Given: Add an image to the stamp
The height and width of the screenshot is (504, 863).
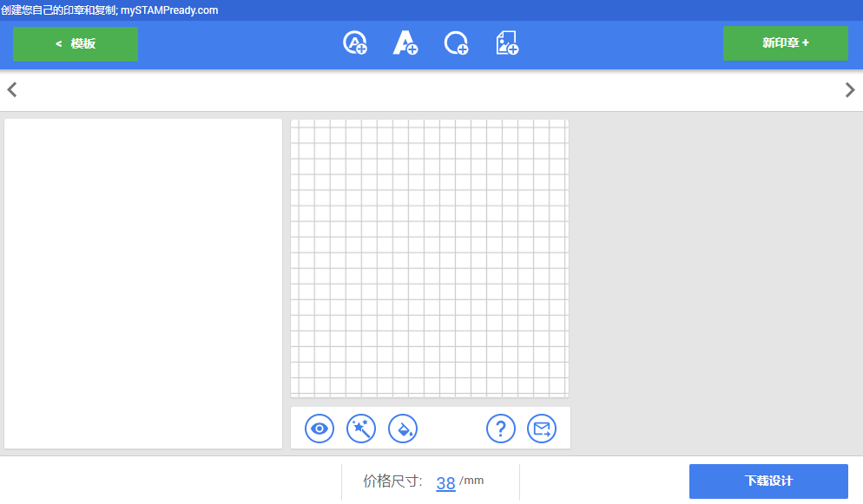Looking at the screenshot, I should pyautogui.click(x=507, y=43).
